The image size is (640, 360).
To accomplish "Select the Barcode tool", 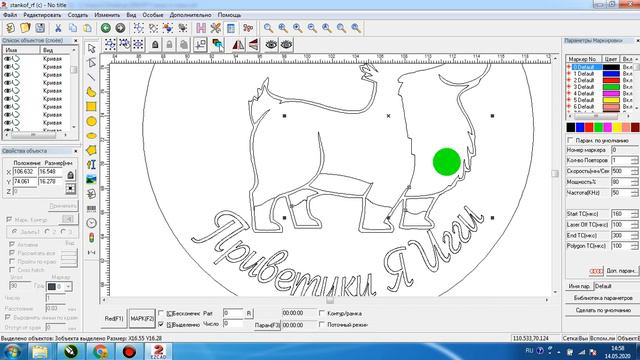I will tap(91, 209).
